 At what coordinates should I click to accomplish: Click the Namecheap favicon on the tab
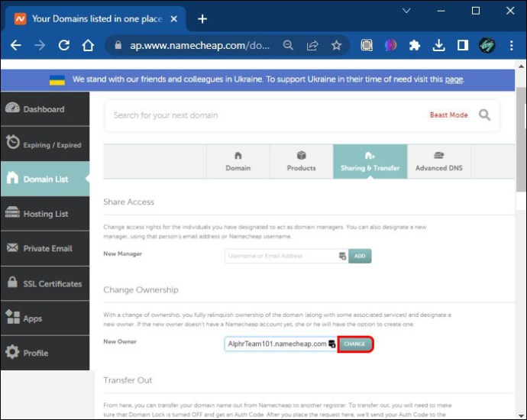click(20, 19)
